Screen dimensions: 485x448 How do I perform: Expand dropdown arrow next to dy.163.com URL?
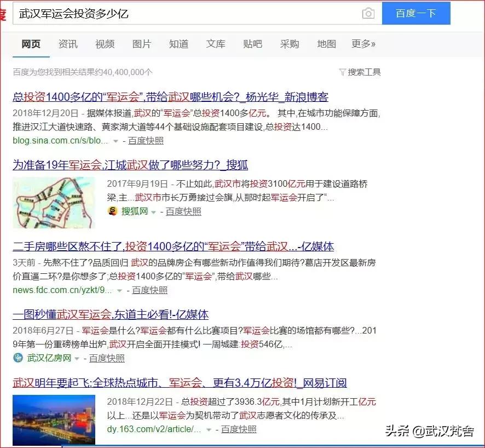209,429
